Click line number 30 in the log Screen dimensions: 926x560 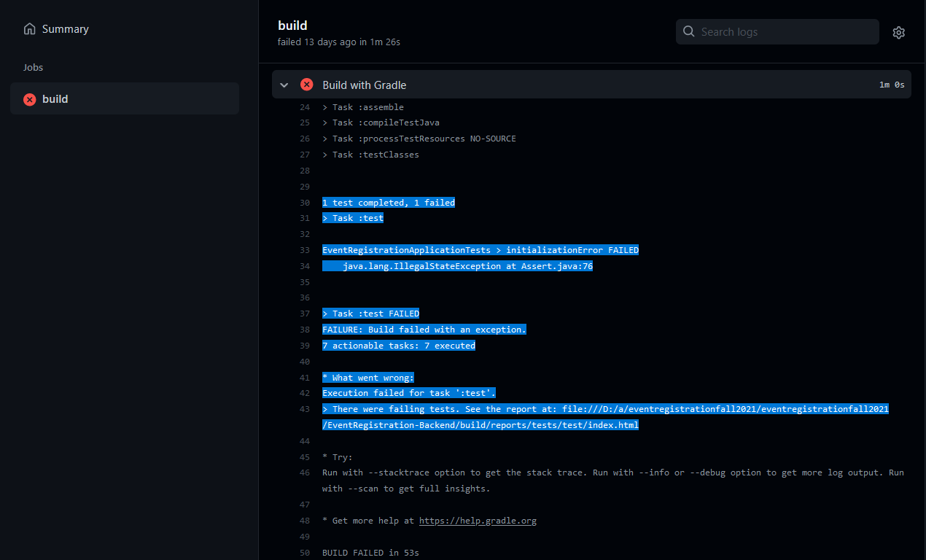click(x=305, y=203)
